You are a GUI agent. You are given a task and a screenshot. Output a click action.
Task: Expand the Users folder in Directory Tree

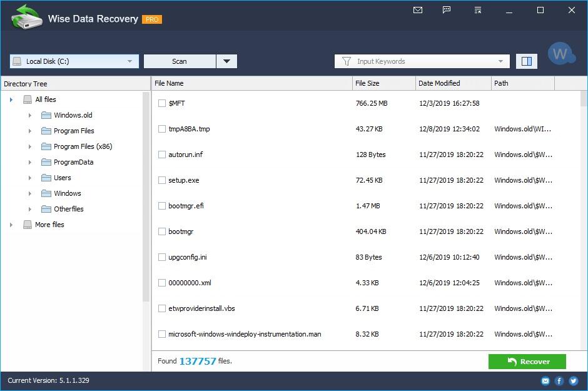click(x=30, y=178)
